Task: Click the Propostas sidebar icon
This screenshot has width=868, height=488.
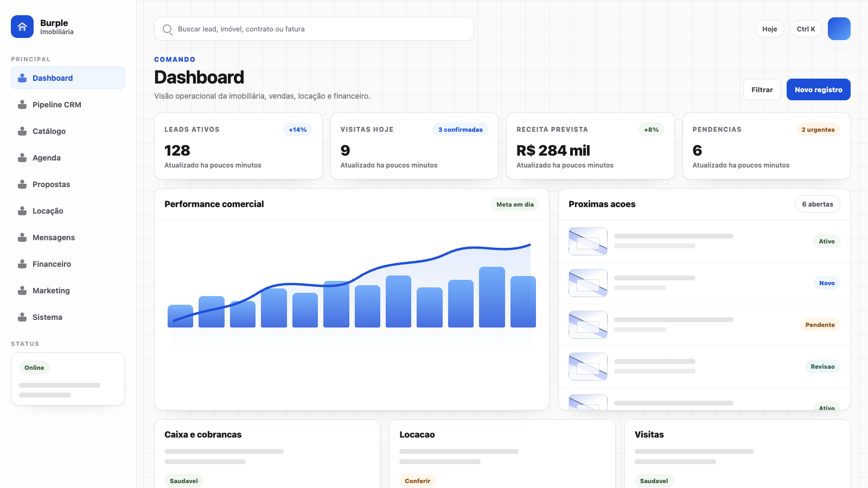Action: pos(22,184)
